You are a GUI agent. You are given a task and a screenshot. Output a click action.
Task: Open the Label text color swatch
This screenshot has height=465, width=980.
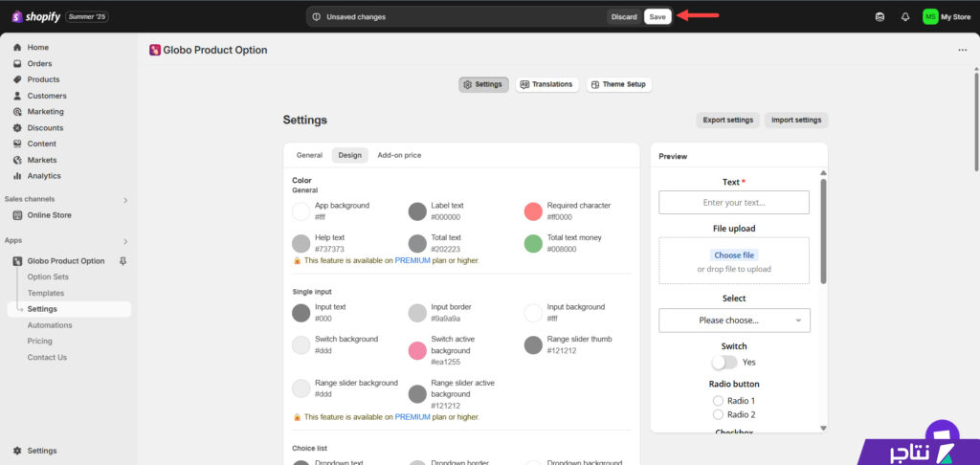coord(417,211)
